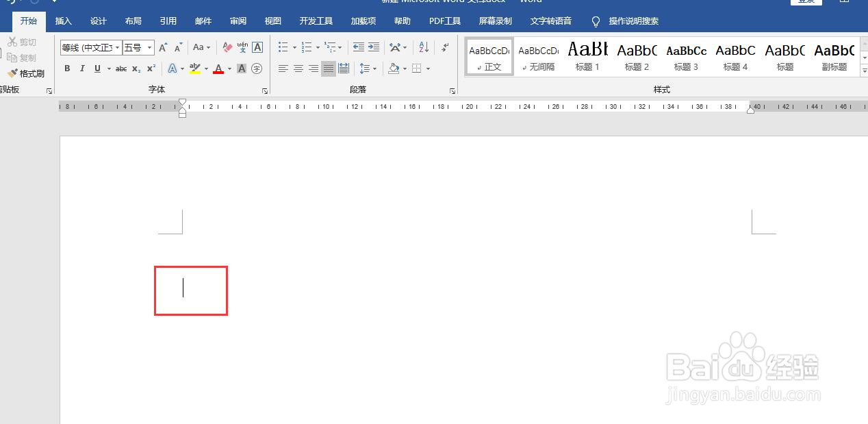Switch to the 引用 tab
868x424 pixels.
(168, 21)
